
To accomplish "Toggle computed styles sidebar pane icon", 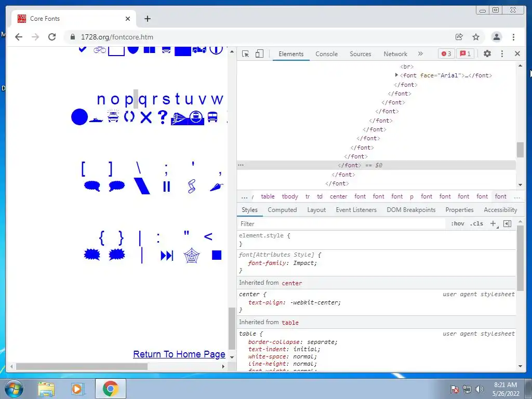I will point(507,223).
